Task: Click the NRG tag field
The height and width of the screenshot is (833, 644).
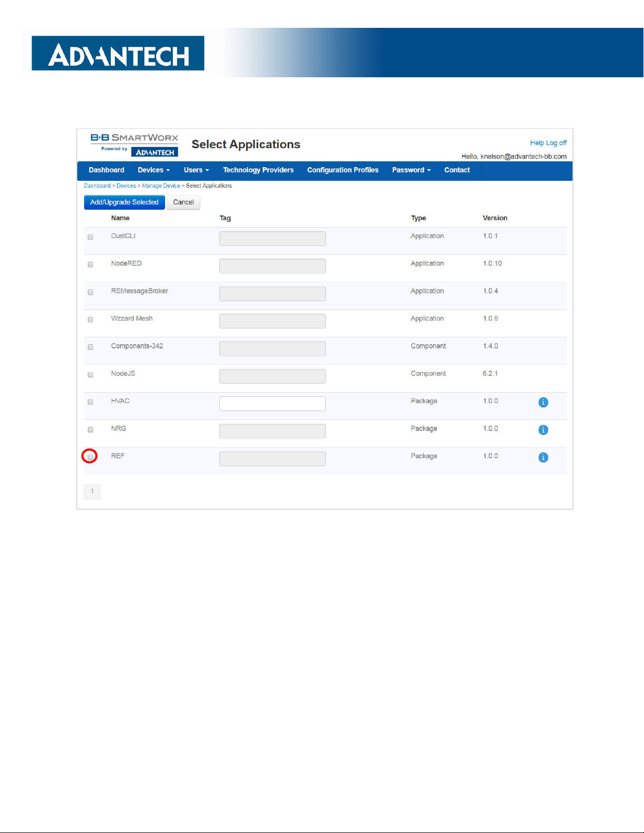Action: pos(272,431)
